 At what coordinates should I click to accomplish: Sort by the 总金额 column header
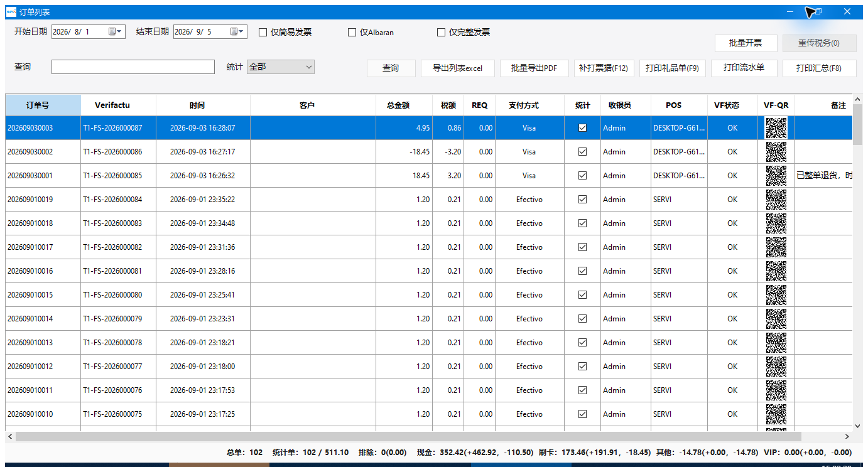(404, 105)
